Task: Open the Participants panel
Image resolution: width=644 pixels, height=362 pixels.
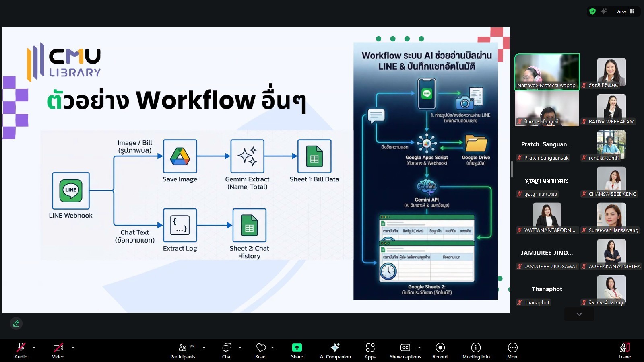Action: [183, 350]
